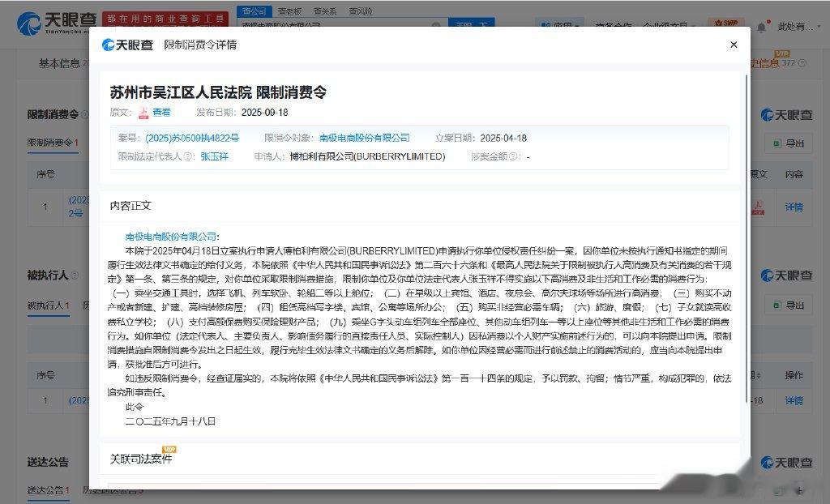This screenshot has height=504, width=830.
Task: Open the PDF original via 查看 link
Action: [x=161, y=113]
